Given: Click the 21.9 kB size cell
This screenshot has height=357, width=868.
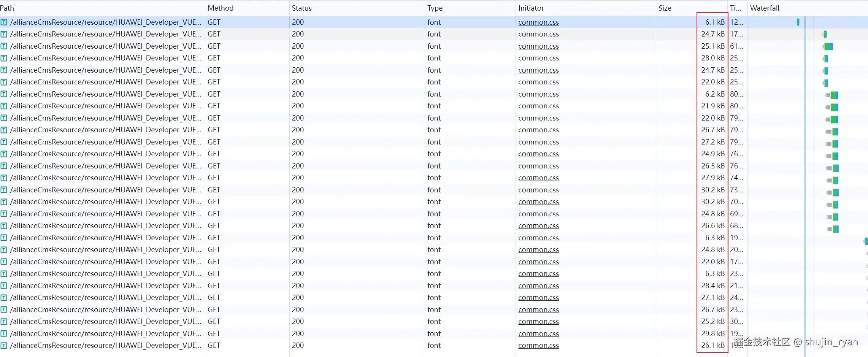Looking at the screenshot, I should [713, 106].
